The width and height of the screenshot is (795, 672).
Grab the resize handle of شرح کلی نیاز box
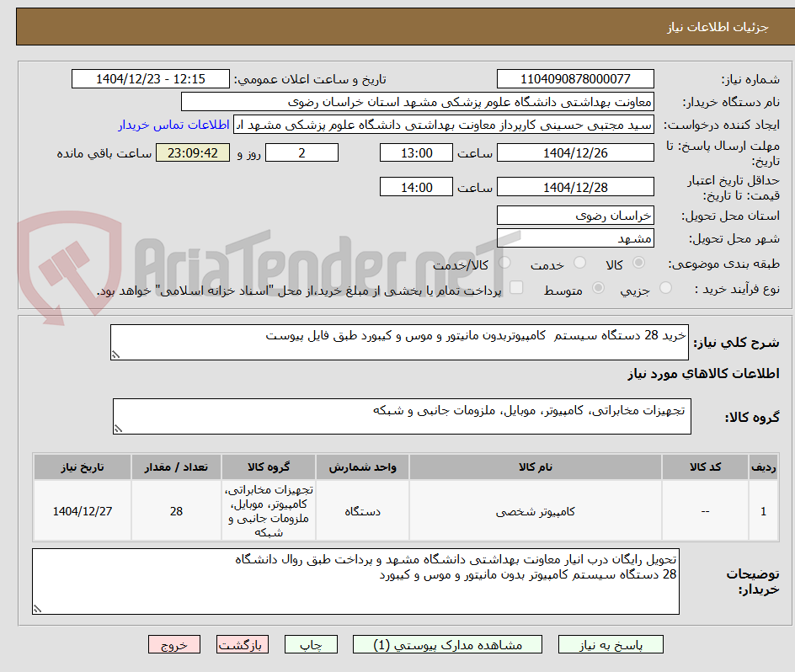[x=115, y=355]
